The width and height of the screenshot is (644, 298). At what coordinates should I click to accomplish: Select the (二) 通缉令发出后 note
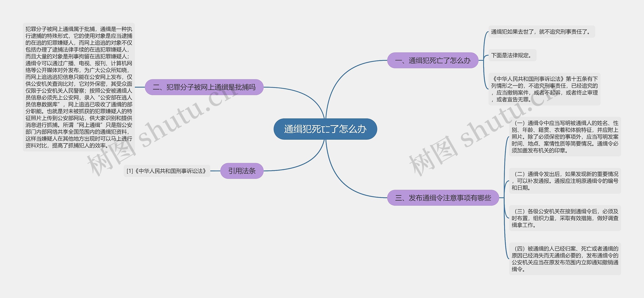(x=565, y=181)
